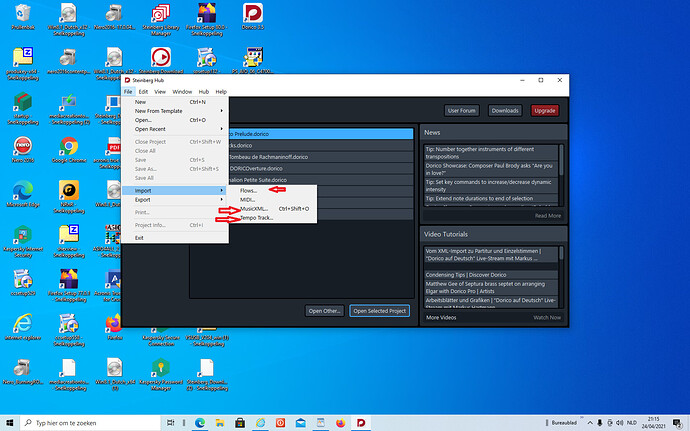
Task: Click the Downloads button
Action: click(505, 111)
